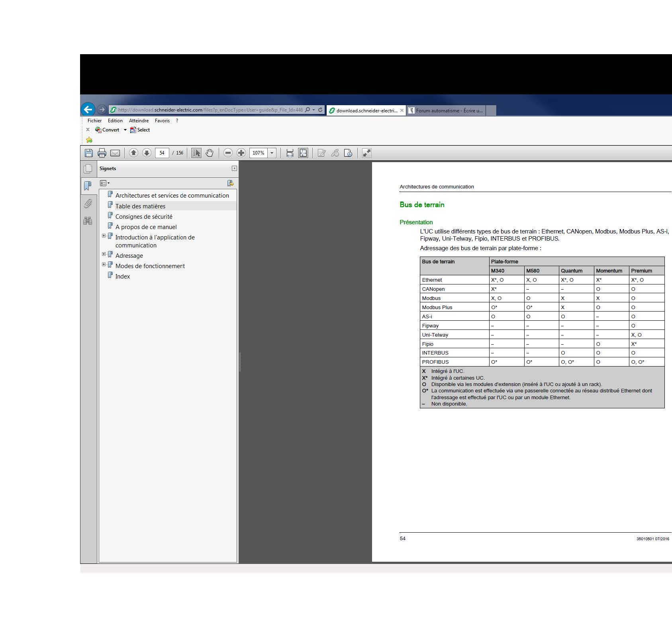Collapse the Signets panel with arrow button
Viewport: 672px width, 643px height.
(234, 169)
